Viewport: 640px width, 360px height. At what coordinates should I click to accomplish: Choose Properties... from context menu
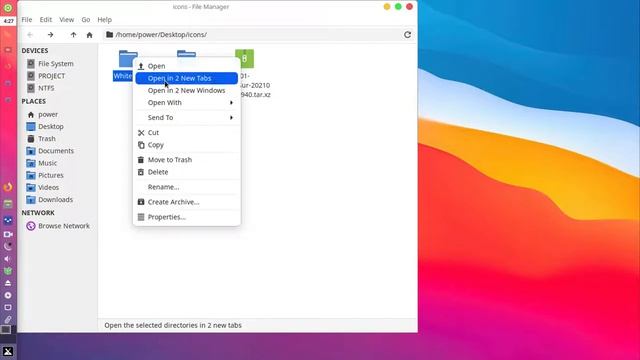(x=187, y=217)
